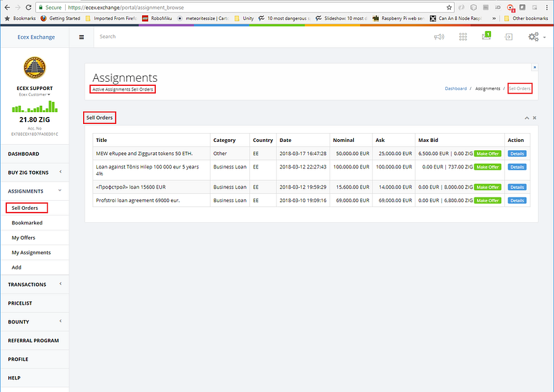The image size is (554, 392).
Task: Open the Ecex Customer dropdown
Action: (35, 95)
